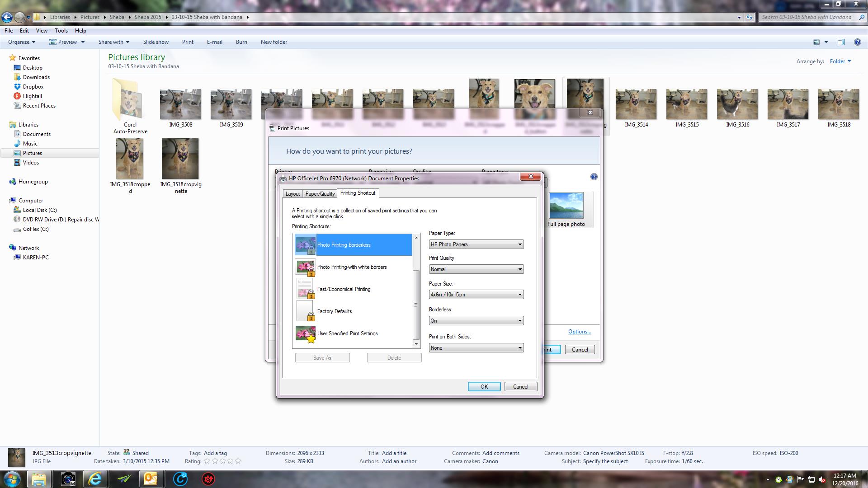The height and width of the screenshot is (488, 868).
Task: Click the Refresh icon beside the address bar
Action: point(750,17)
